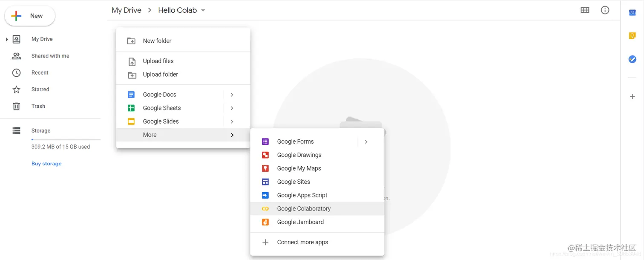Select Google Slides menu entry

point(183,121)
